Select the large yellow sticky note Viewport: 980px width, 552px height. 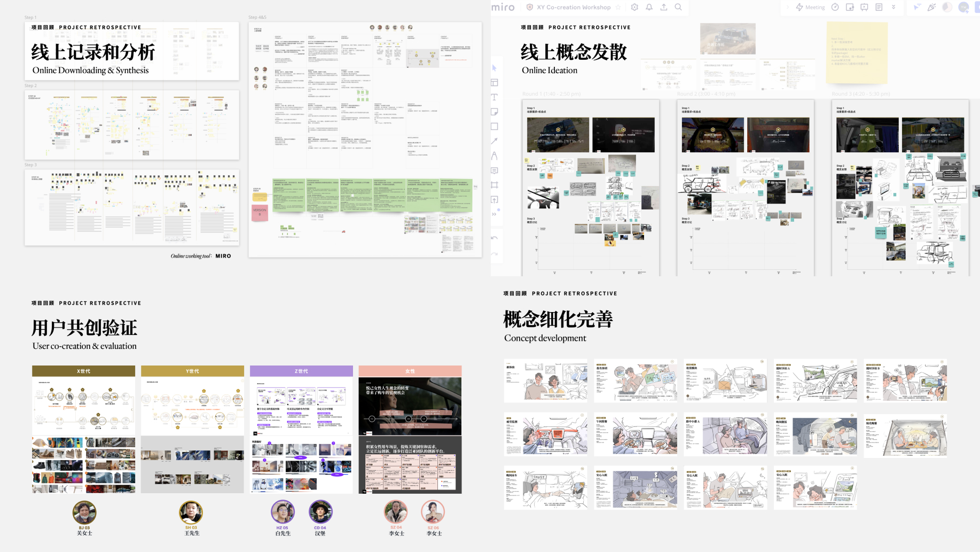(857, 52)
